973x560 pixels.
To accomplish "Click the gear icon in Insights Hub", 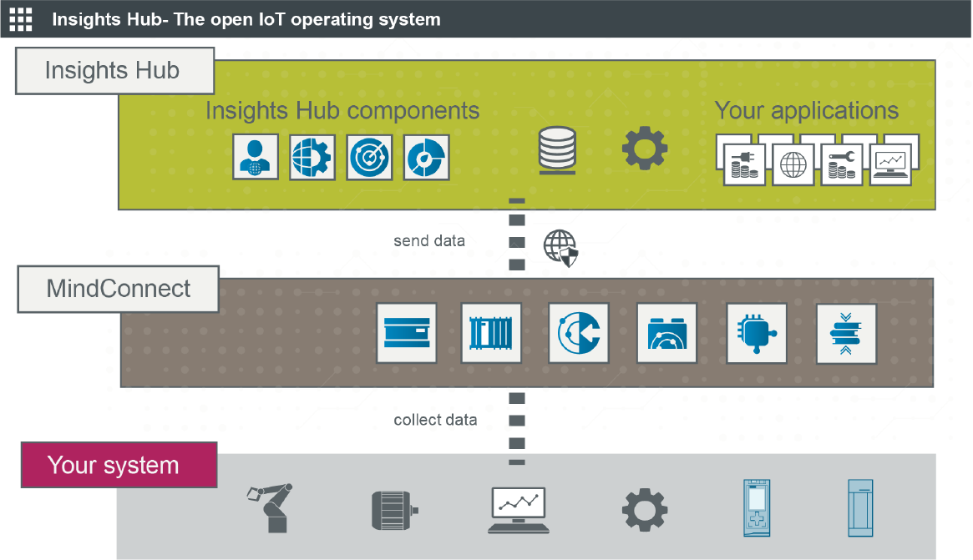I will coord(645,149).
